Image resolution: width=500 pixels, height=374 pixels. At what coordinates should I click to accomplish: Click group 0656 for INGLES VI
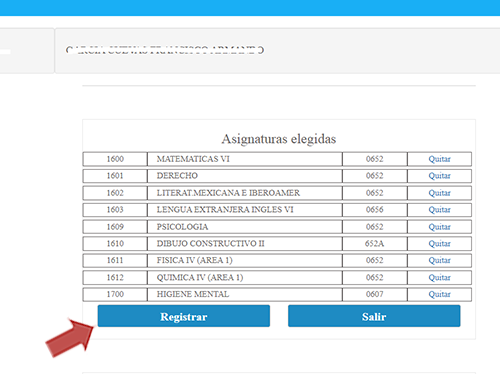point(375,210)
